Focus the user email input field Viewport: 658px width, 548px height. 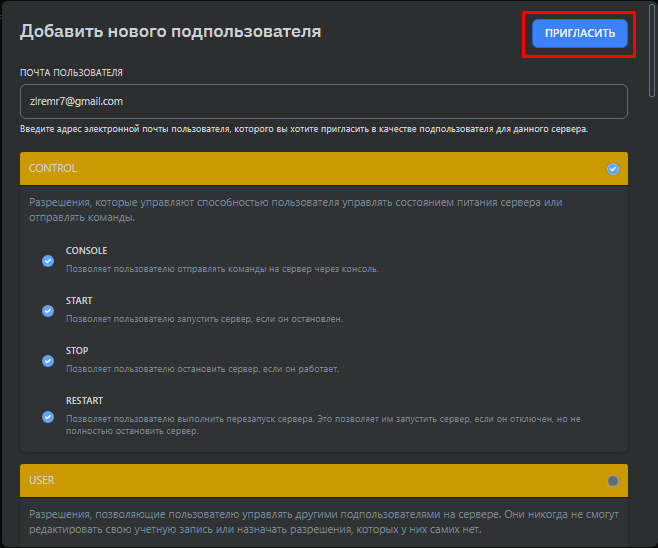pyautogui.click(x=323, y=101)
